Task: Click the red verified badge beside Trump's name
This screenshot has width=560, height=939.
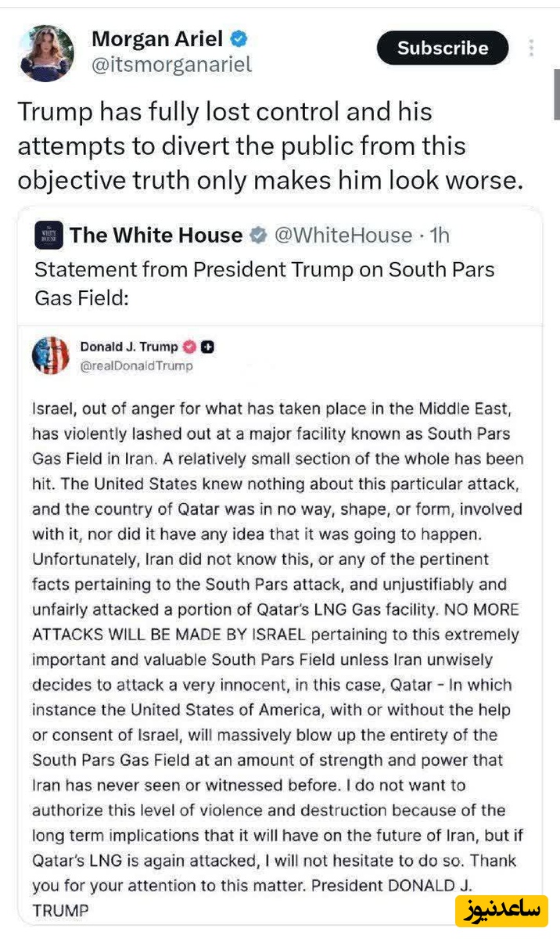Action: [188, 347]
